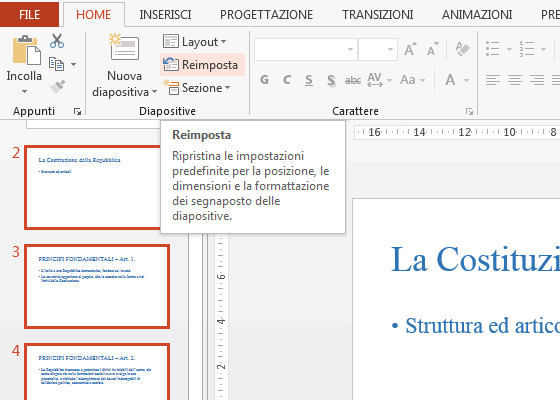The width and height of the screenshot is (560, 400).
Task: Toggle strikethrough with the abc button
Action: tap(353, 80)
